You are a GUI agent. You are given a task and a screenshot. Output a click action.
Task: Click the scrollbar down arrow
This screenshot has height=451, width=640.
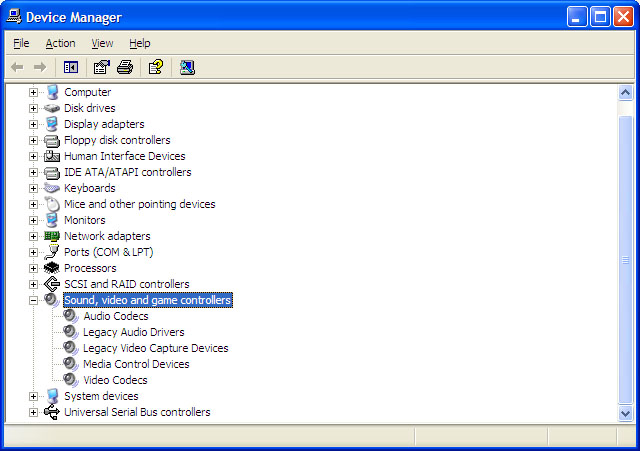point(625,413)
